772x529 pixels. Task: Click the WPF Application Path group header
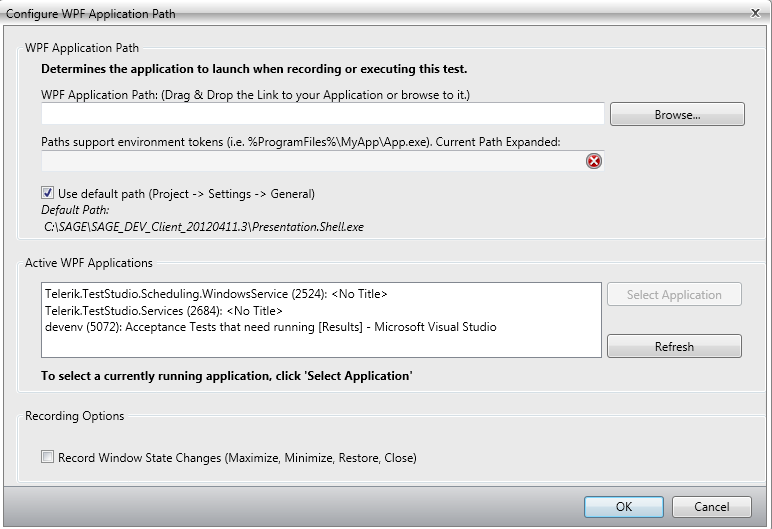83,47
